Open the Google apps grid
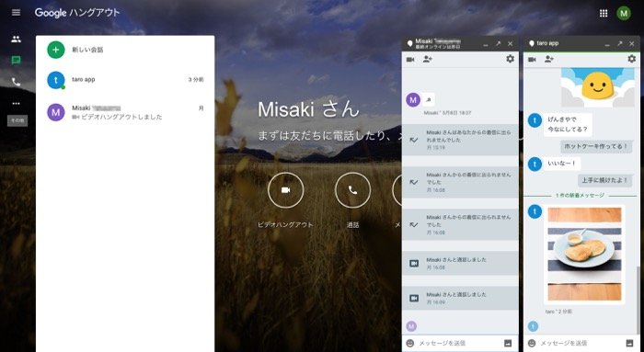 (x=604, y=13)
